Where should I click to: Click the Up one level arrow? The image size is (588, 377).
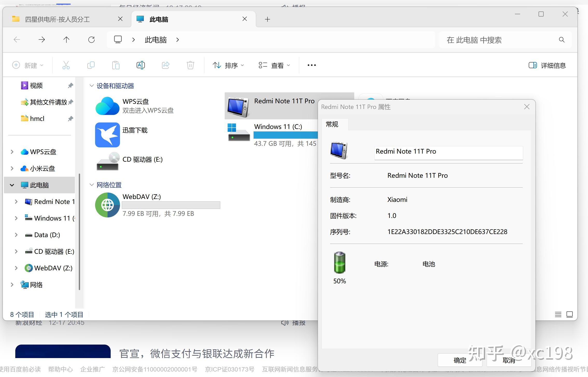tap(66, 40)
